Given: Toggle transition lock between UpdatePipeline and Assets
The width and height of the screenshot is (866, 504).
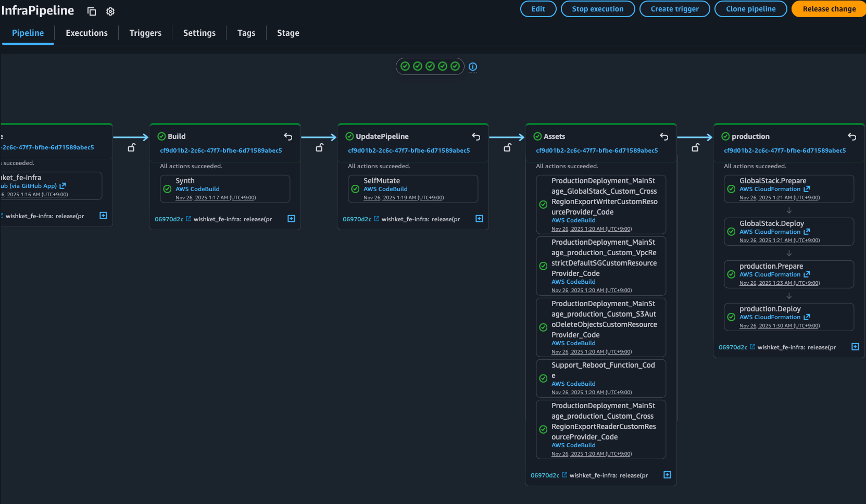Looking at the screenshot, I should coord(507,148).
